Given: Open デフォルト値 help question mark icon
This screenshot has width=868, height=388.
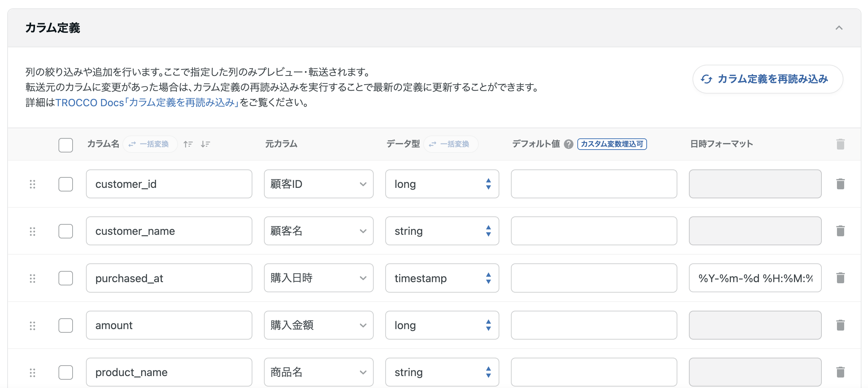Looking at the screenshot, I should pyautogui.click(x=569, y=144).
